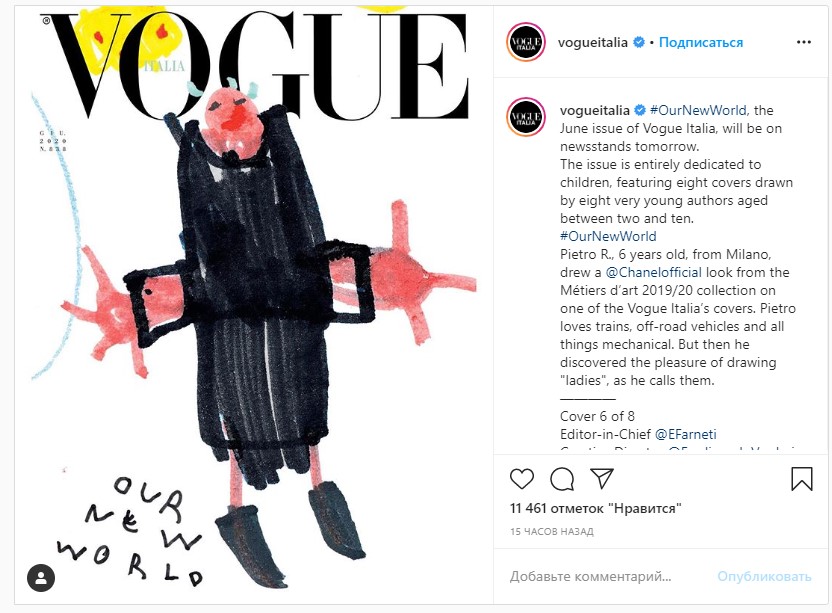Save post with bookmark icon
The width and height of the screenshot is (832, 613).
point(802,478)
